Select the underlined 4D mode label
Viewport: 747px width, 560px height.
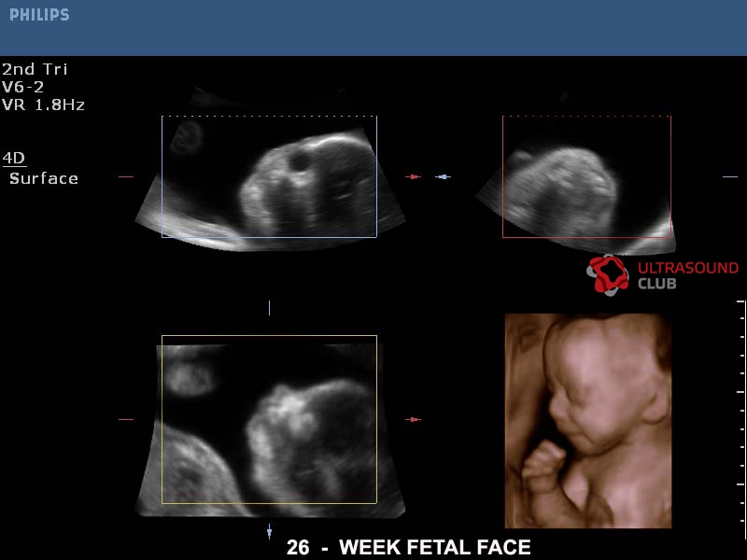pyautogui.click(x=14, y=158)
